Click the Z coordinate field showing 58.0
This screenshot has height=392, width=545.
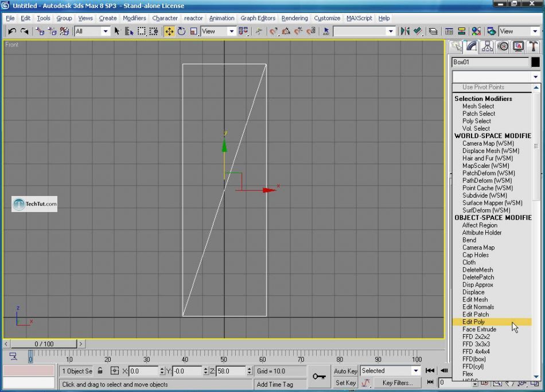tap(231, 371)
